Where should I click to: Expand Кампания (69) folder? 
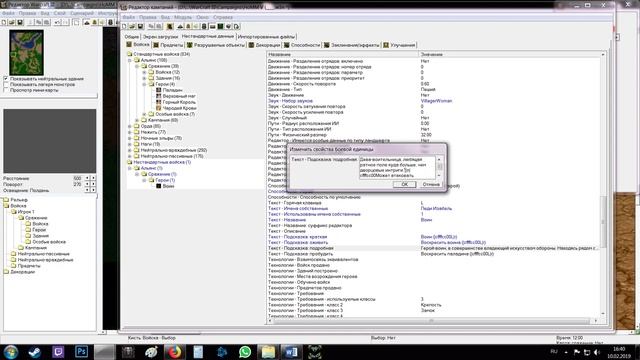point(137,120)
